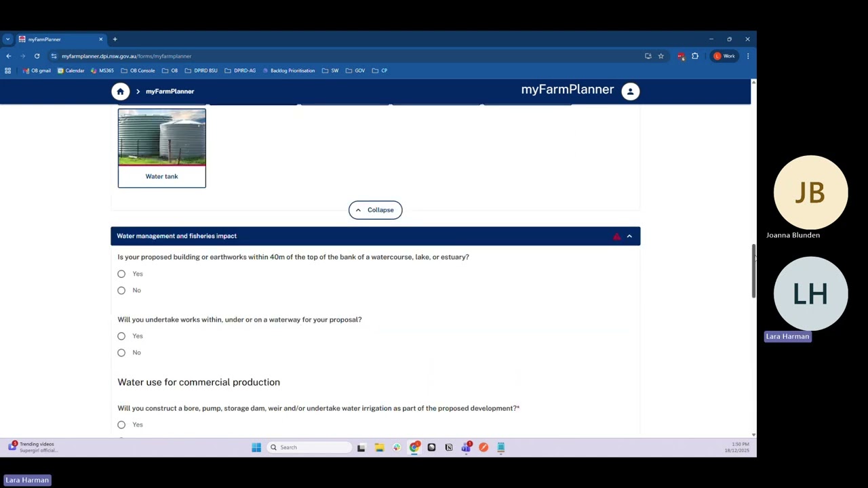Open the DPIRD BSU bookmark folder
Viewport: 868px width, 488px height.
tap(201, 70)
